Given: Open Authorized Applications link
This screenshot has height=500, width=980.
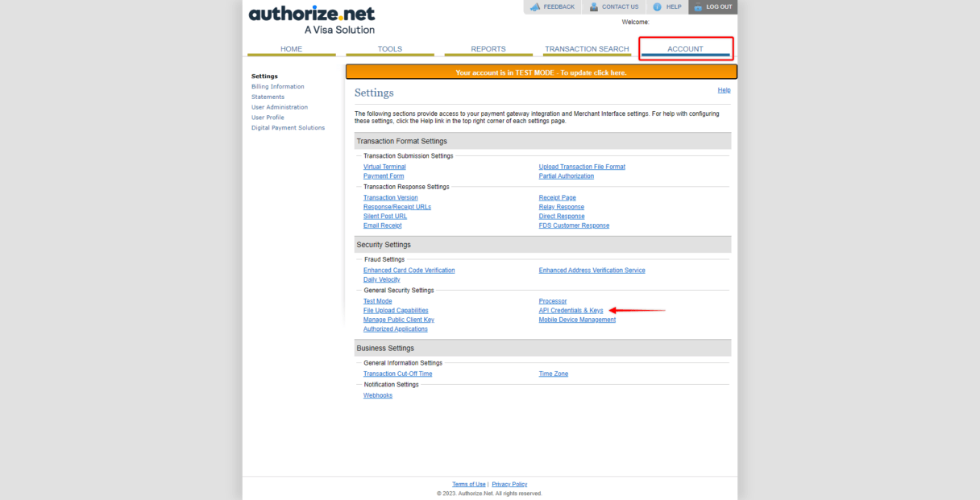Looking at the screenshot, I should coord(396,329).
